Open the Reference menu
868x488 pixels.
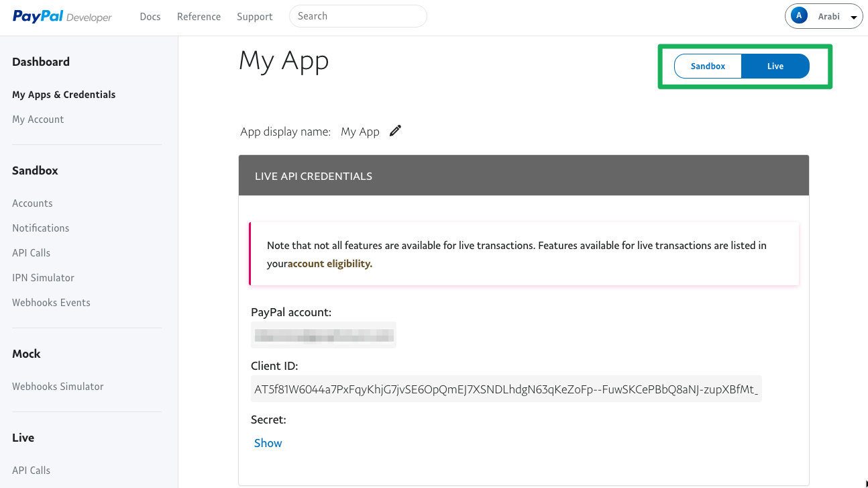pyautogui.click(x=199, y=17)
